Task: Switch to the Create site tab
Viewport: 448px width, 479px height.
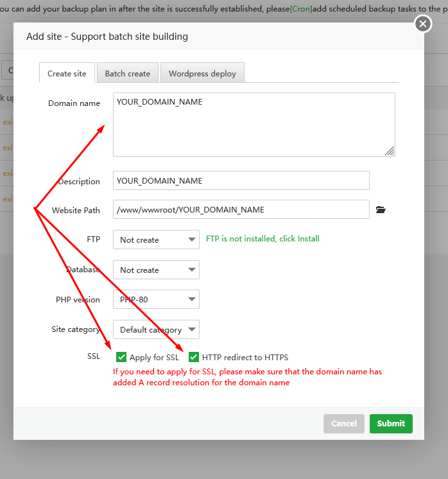Action: click(x=67, y=73)
